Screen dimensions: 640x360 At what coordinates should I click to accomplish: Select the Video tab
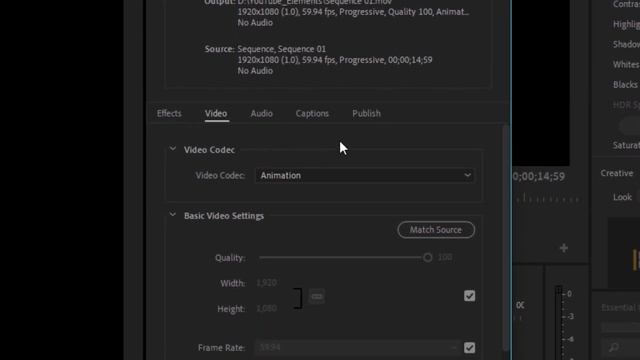click(216, 113)
